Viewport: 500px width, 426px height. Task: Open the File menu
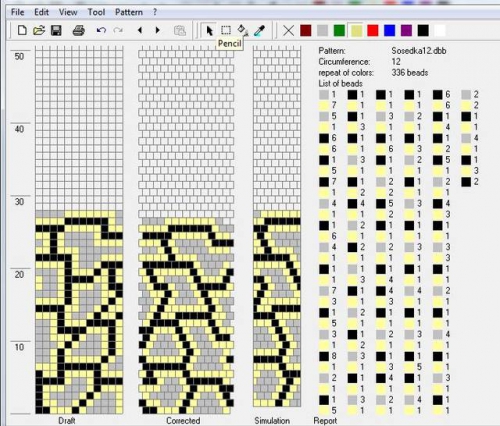(17, 12)
